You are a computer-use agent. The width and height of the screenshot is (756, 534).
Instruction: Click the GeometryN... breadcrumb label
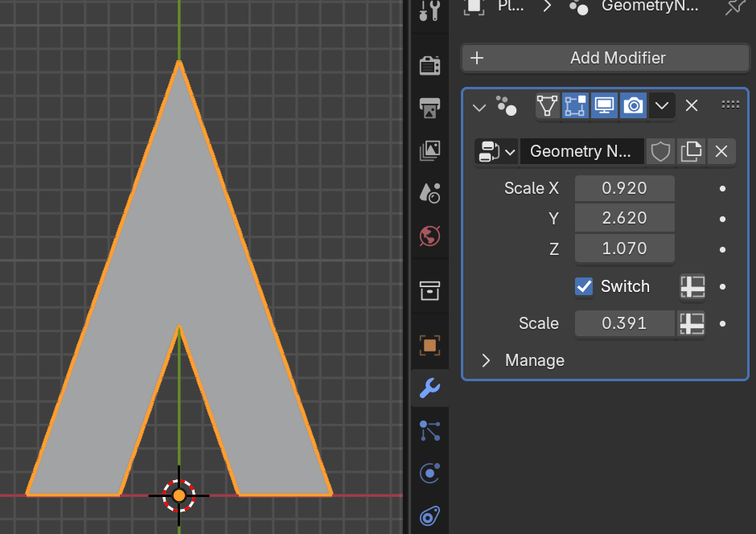[x=650, y=6]
